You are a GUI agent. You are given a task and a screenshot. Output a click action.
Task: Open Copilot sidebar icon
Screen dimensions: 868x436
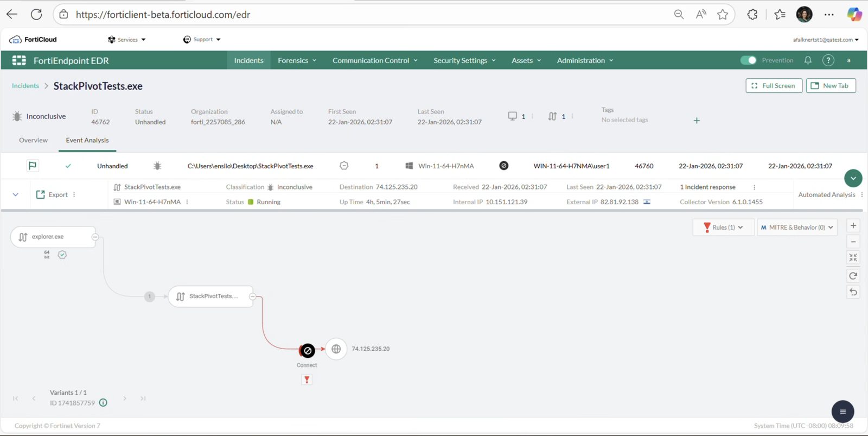854,15
